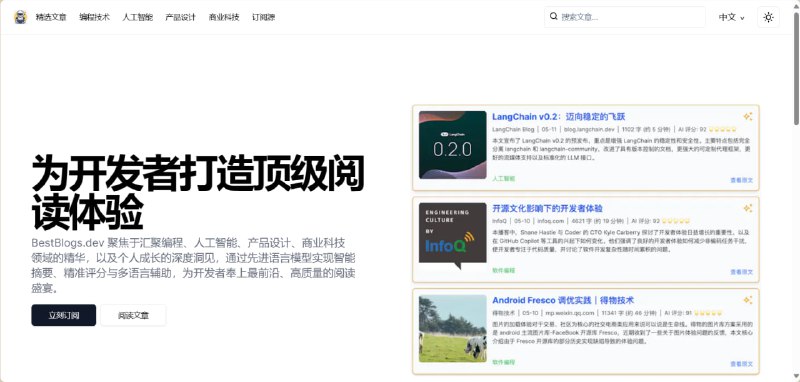This screenshot has height=382, width=800.
Task: Click the star rating on LangChain card
Action: (x=722, y=130)
